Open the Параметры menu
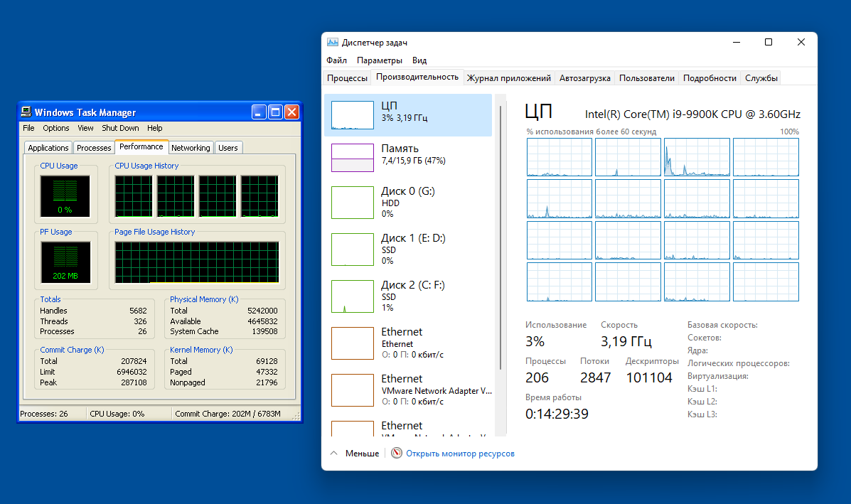This screenshot has height=504, width=851. tap(380, 60)
